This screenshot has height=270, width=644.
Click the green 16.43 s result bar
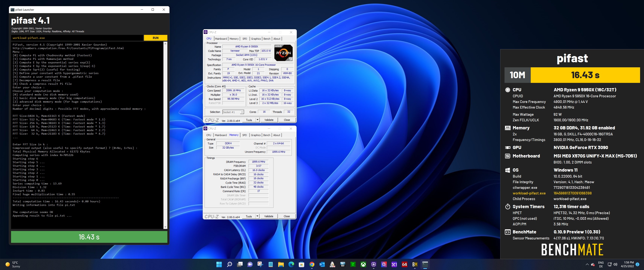point(89,237)
